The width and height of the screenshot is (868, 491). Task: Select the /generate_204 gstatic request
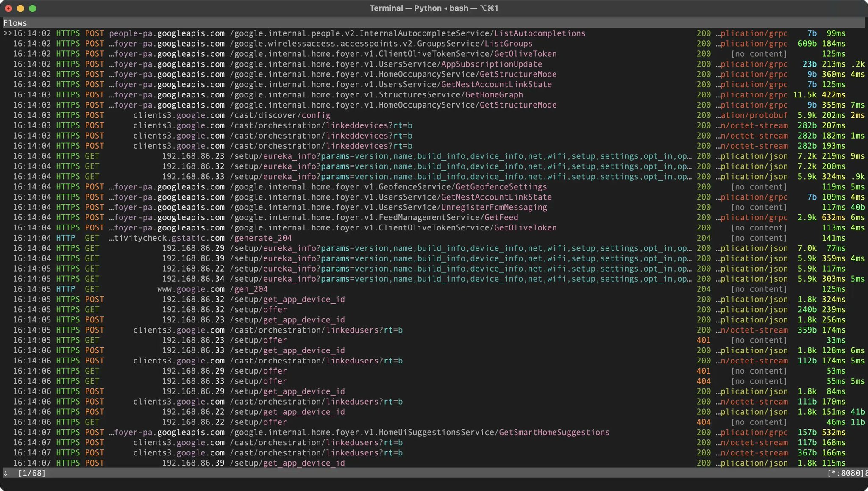[x=434, y=238]
